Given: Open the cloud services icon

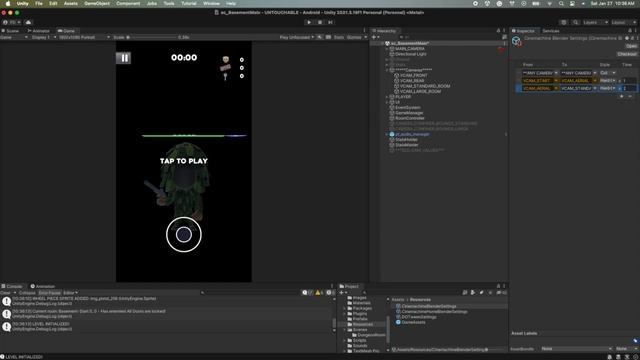Looking at the screenshot, I should (28, 22).
